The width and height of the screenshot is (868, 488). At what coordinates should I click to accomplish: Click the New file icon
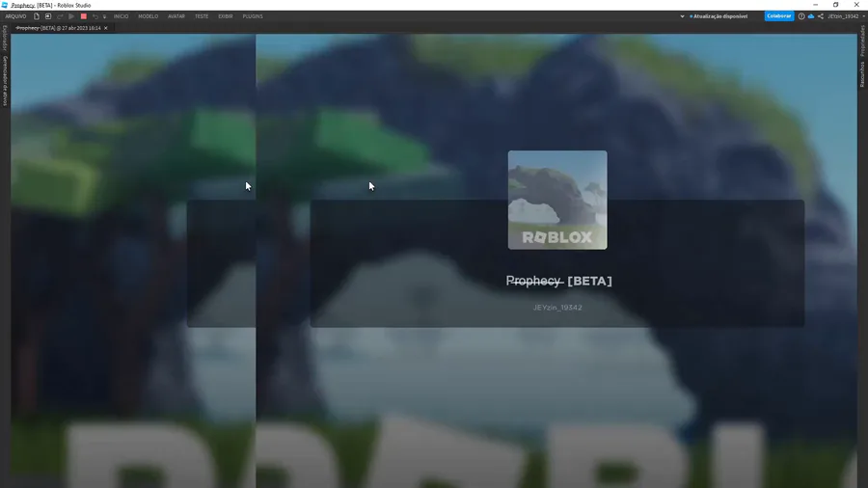point(37,16)
